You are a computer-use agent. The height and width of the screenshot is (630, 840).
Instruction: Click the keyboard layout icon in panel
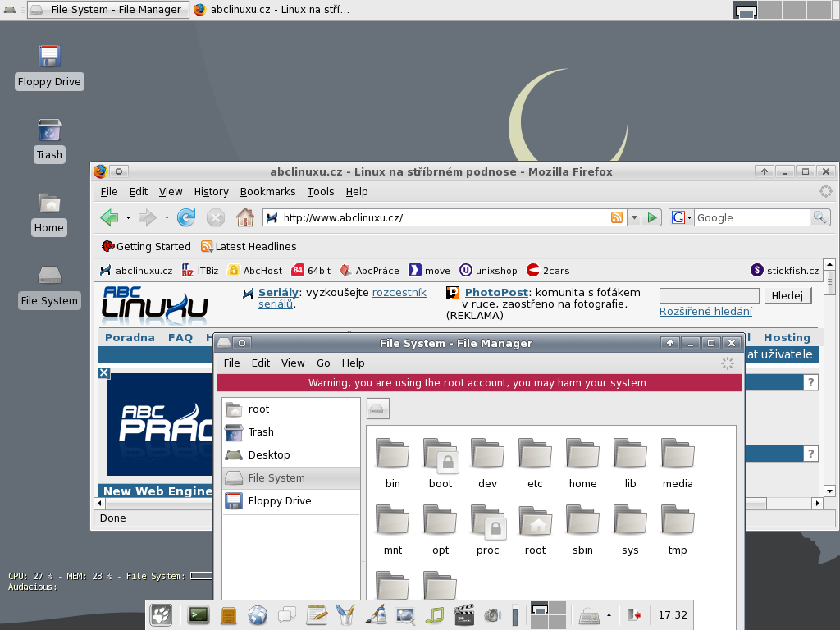pyautogui.click(x=589, y=615)
